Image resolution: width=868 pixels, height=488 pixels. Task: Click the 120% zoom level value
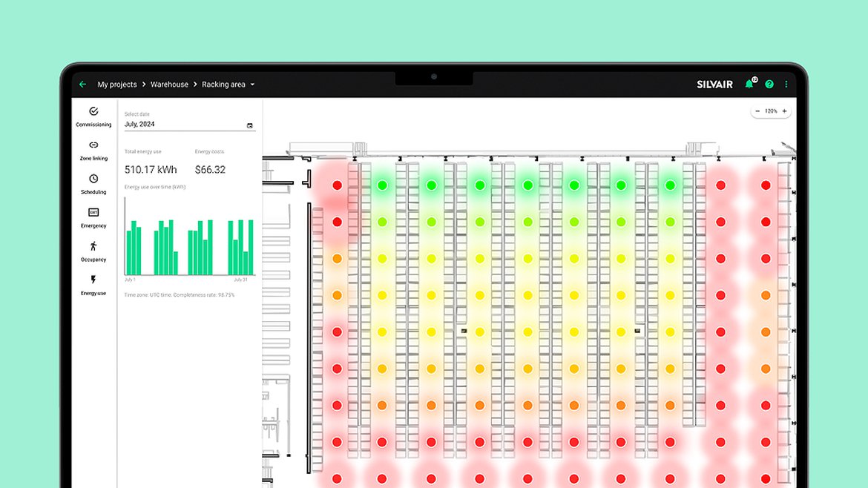point(771,111)
